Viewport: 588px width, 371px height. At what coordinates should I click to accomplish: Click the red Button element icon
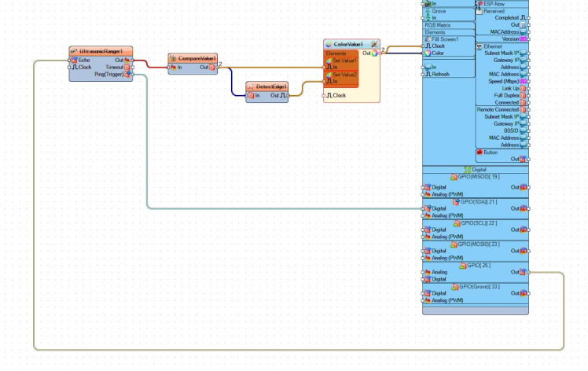click(480, 152)
